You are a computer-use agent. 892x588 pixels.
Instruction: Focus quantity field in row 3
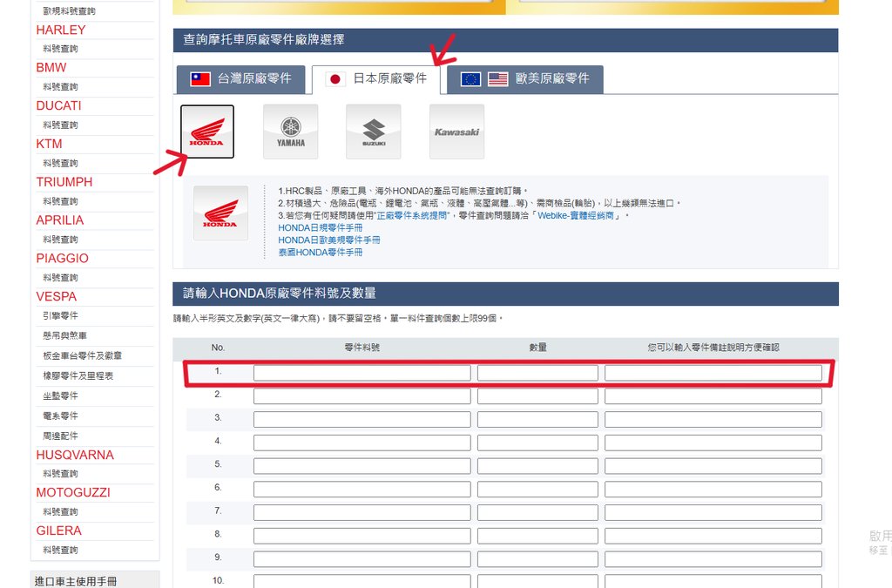pos(537,420)
